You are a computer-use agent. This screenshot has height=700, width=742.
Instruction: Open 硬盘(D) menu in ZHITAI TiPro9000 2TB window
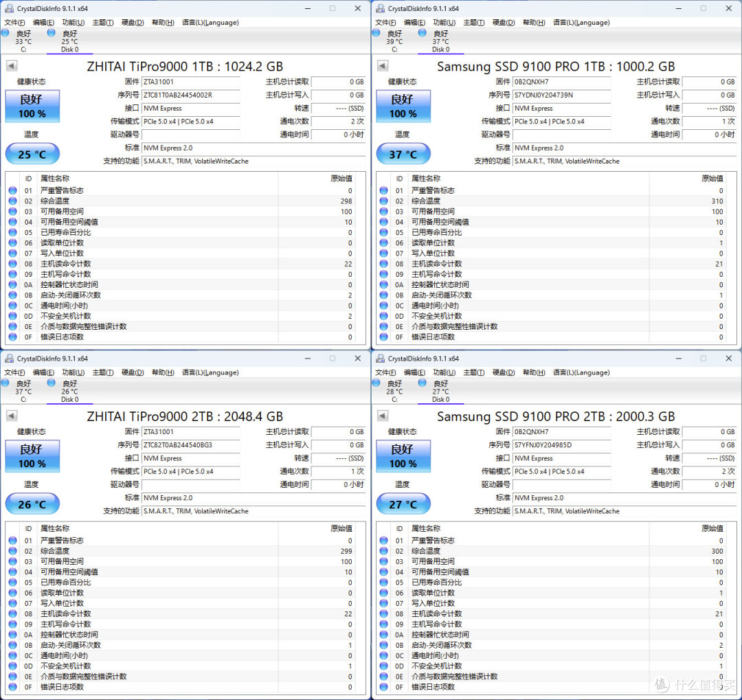coord(133,372)
